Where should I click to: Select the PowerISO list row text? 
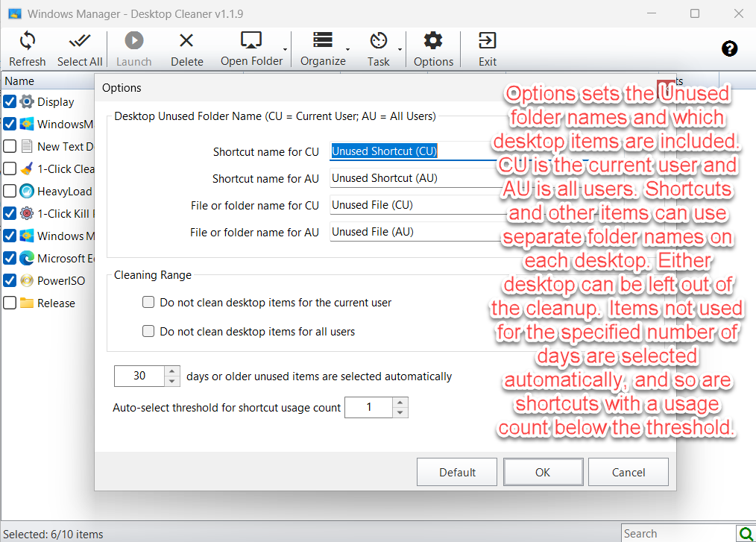[61, 280]
